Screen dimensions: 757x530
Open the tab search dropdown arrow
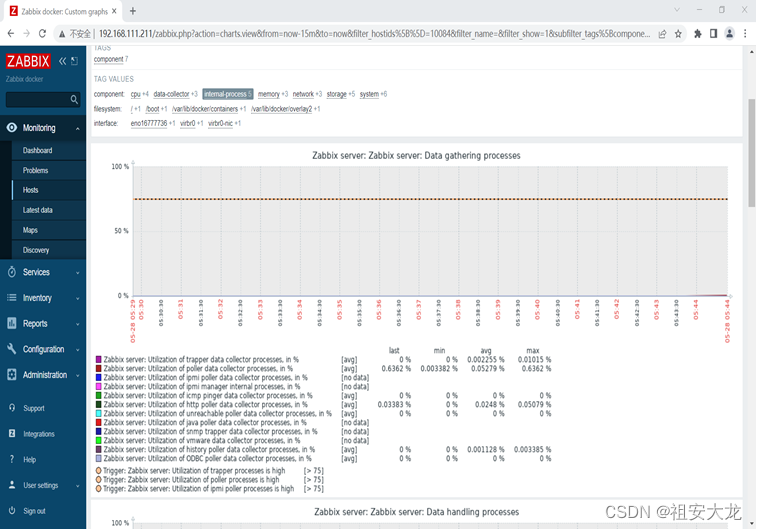click(x=677, y=10)
